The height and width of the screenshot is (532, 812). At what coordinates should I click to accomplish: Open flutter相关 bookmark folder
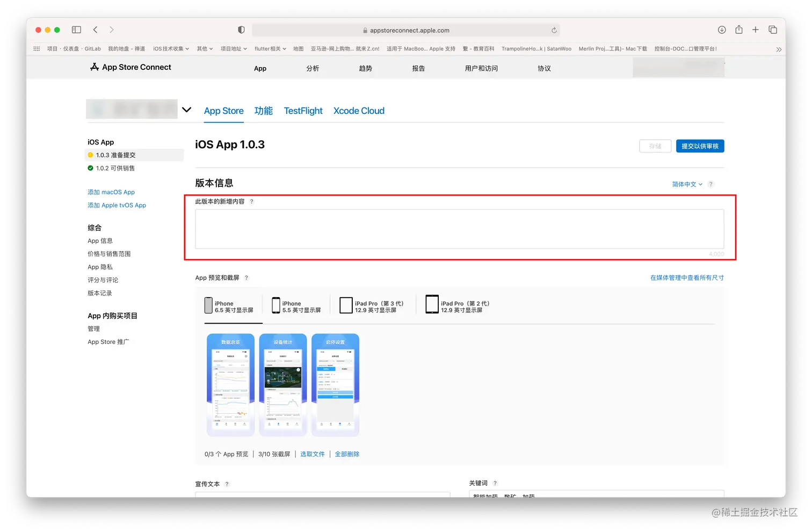click(x=270, y=49)
